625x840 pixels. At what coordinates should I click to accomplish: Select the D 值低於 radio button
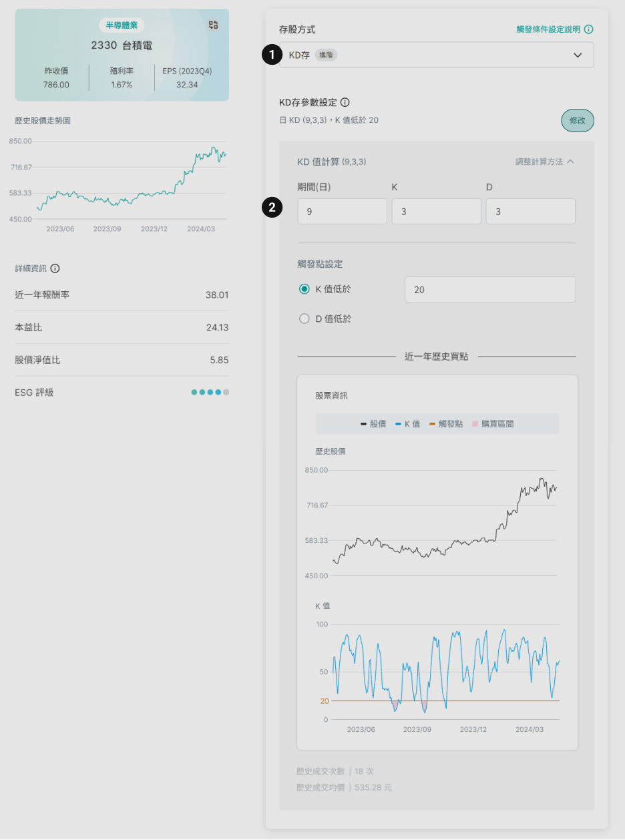pyautogui.click(x=304, y=319)
